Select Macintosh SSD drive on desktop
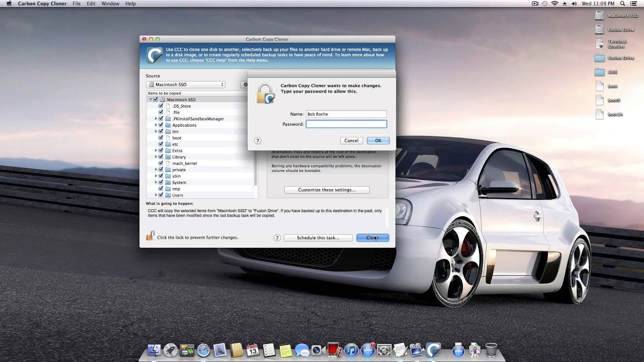This screenshot has height=362, width=644. [x=599, y=16]
